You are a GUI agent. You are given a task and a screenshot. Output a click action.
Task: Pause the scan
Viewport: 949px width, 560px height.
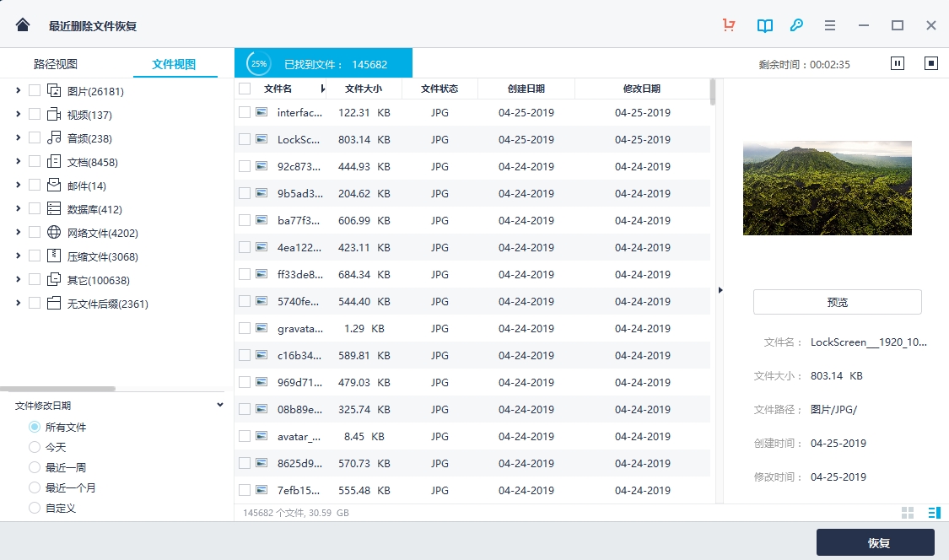pyautogui.click(x=898, y=63)
